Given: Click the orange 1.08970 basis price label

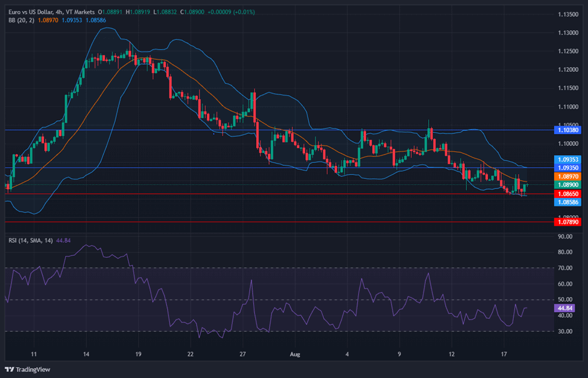Looking at the screenshot, I should tap(567, 176).
